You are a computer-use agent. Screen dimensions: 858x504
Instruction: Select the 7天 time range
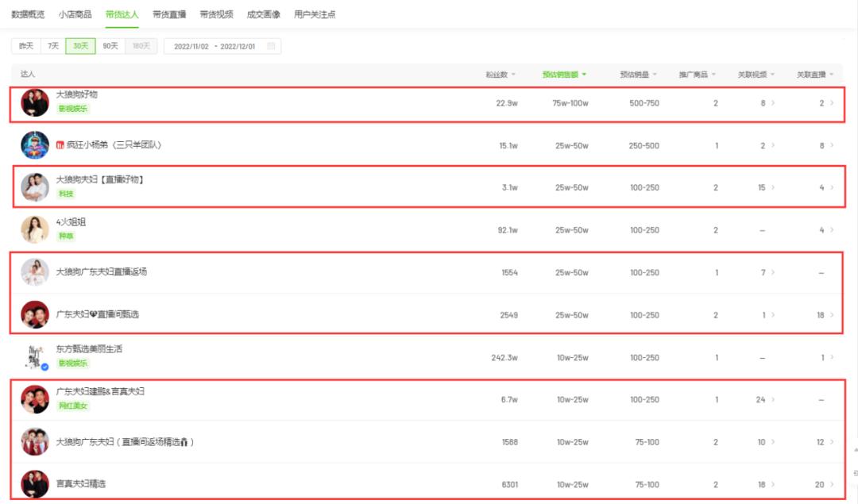pyautogui.click(x=53, y=47)
